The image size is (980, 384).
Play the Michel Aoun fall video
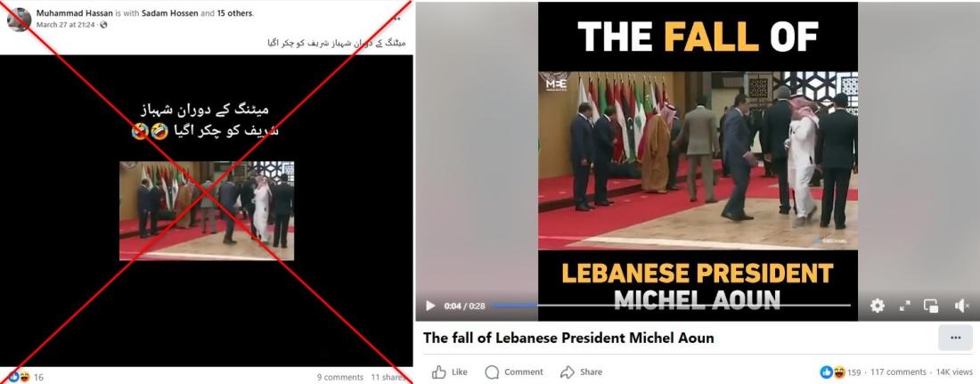pos(430,306)
